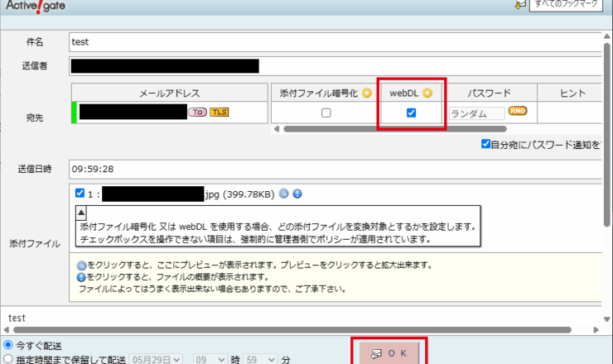613x364 pixels.
Task: Click the bottom horizontal scrollbar left arrow
Action: pos(7,330)
